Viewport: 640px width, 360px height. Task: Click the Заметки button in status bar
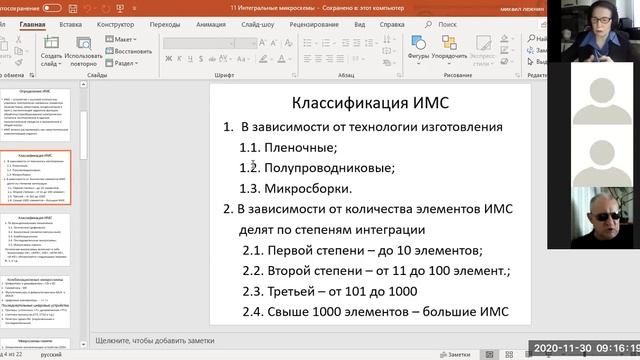(x=455, y=355)
